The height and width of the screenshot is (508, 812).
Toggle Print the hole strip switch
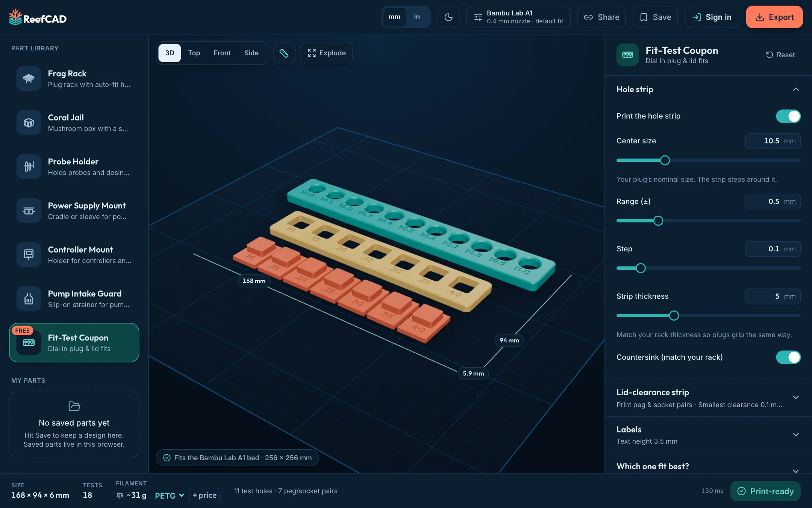pyautogui.click(x=788, y=116)
